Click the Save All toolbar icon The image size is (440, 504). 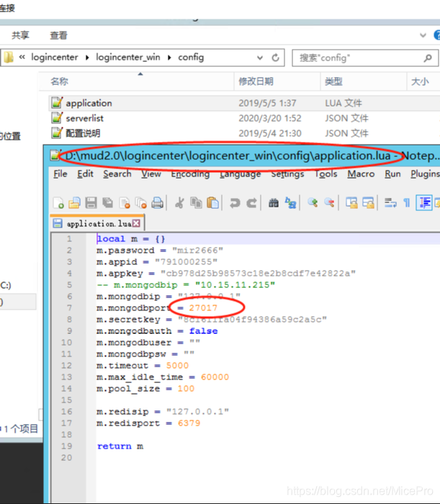click(108, 203)
